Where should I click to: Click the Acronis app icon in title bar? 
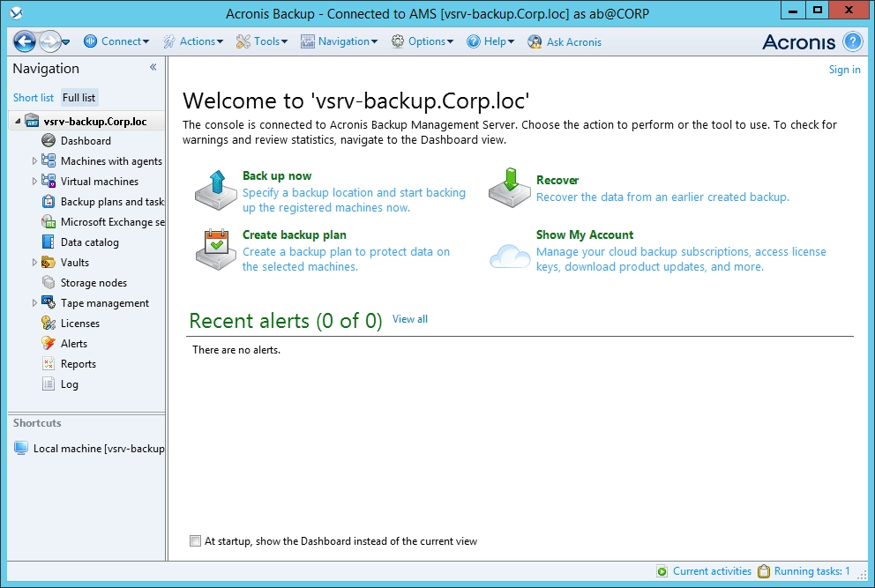[17, 13]
